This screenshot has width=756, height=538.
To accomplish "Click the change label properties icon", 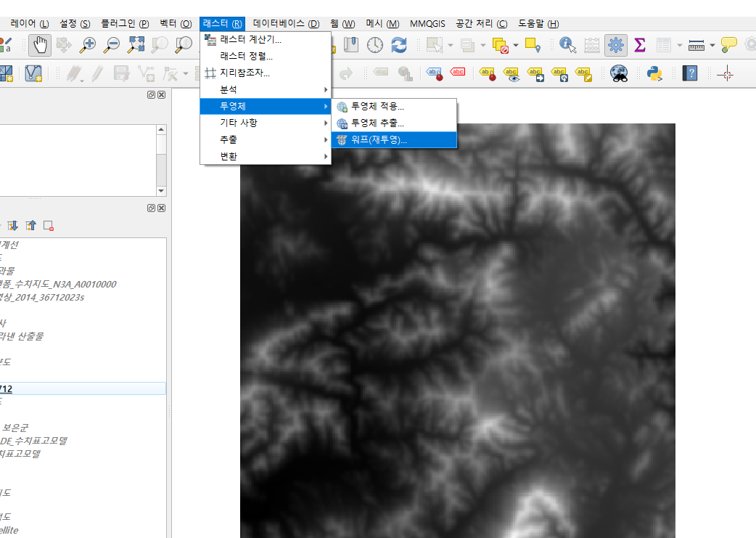I will (583, 74).
